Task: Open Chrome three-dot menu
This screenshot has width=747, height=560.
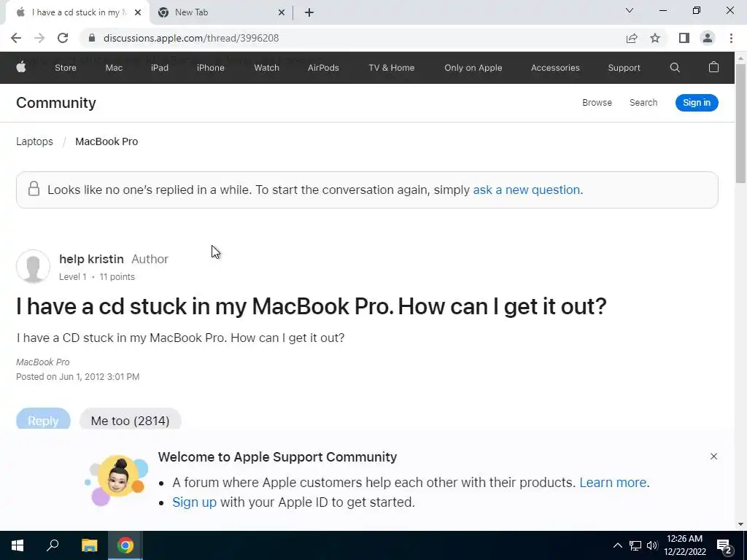Action: coord(731,38)
